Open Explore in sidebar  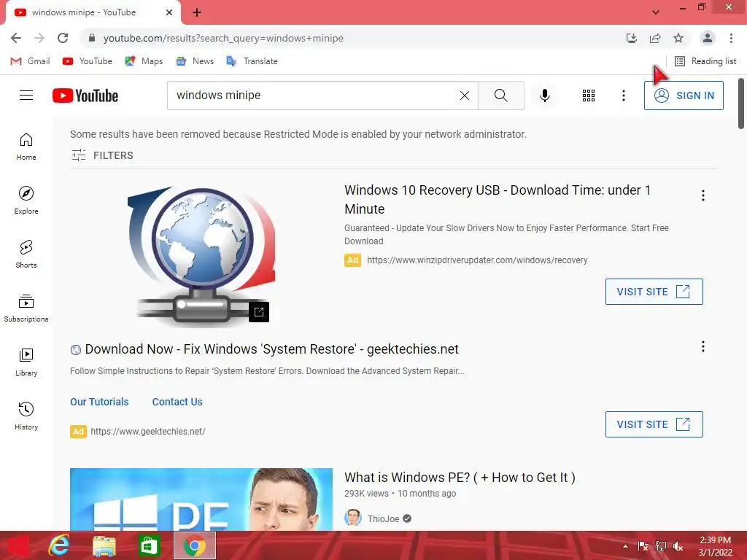tap(26, 200)
